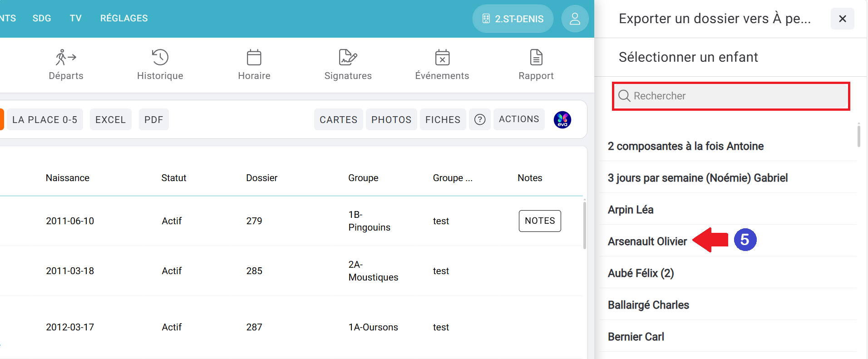Export the list with EXCEL button
Image resolution: width=868 pixels, height=359 pixels.
110,119
